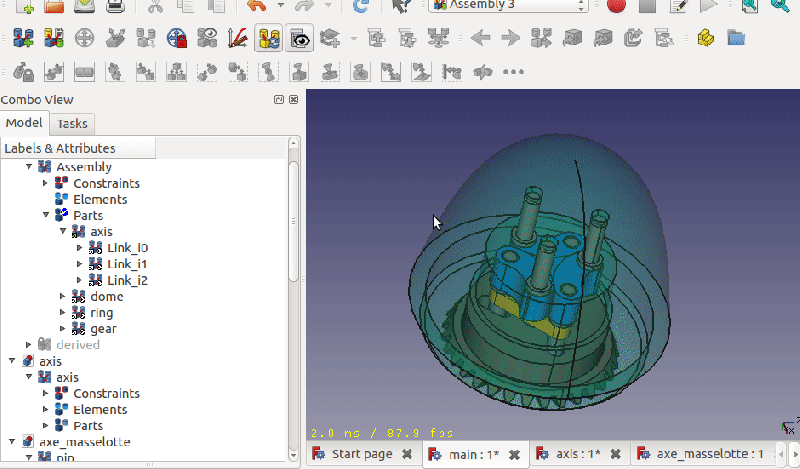Click the yellow-and-green assembly import icon
Screen dimensions: 800x469
(x=54, y=38)
